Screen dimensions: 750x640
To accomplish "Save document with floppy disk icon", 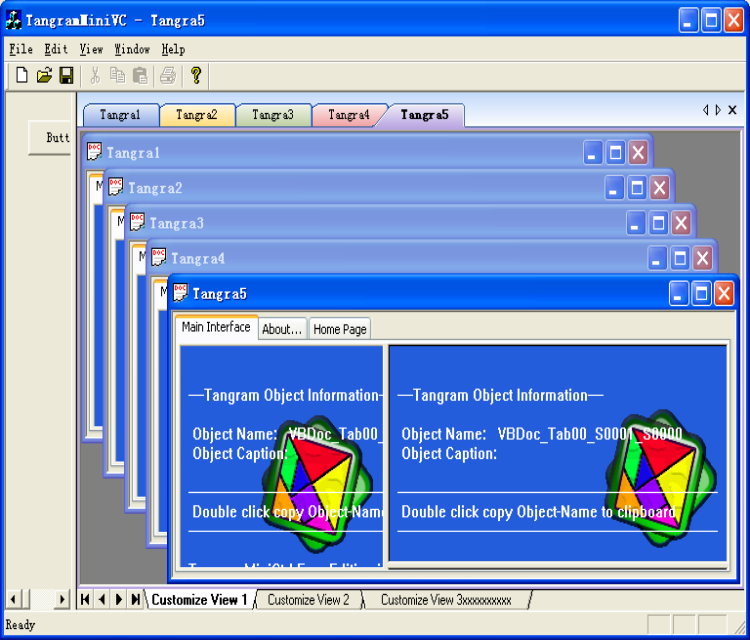I will click(66, 76).
